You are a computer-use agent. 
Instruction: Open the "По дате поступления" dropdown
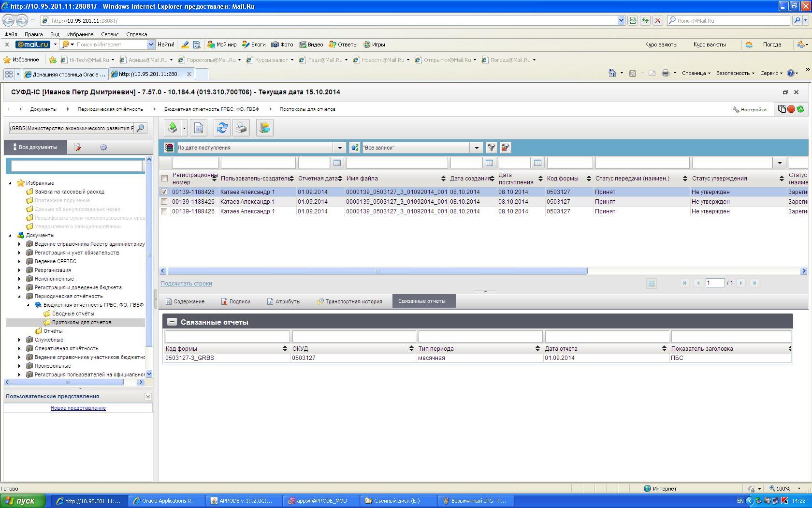(339, 148)
